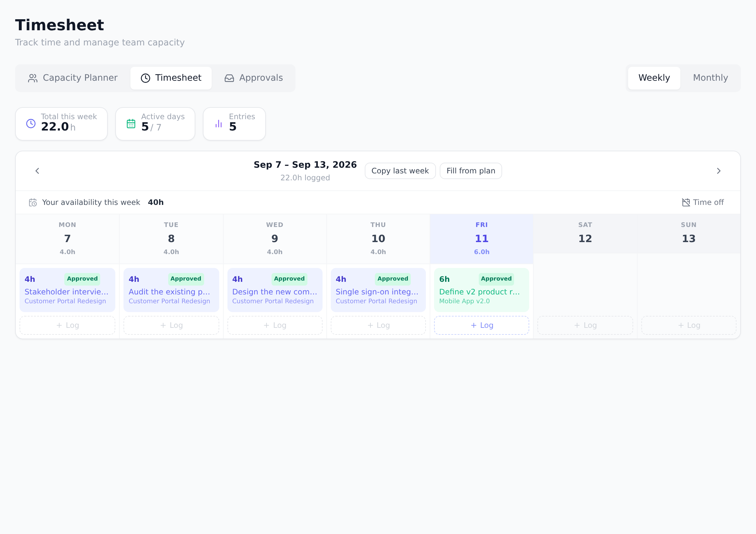Viewport: 756px width, 534px height.
Task: Click the 22.0h logged text
Action: tap(305, 178)
